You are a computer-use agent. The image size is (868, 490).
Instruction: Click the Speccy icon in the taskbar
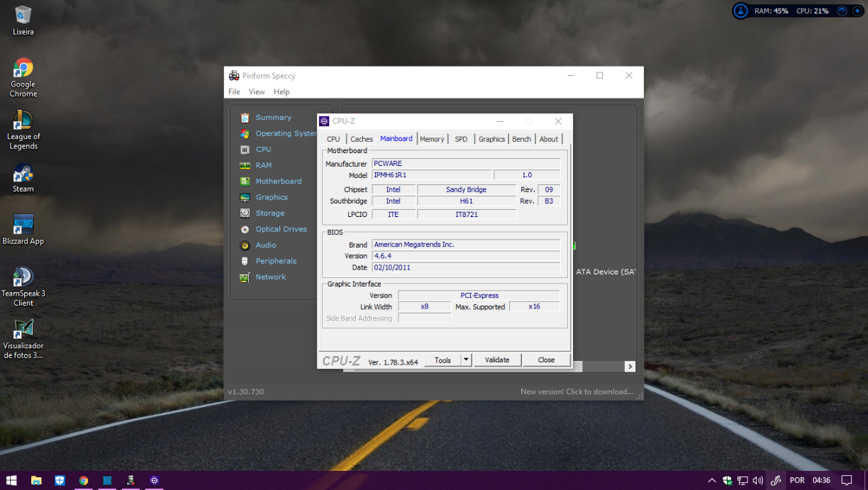[x=130, y=480]
